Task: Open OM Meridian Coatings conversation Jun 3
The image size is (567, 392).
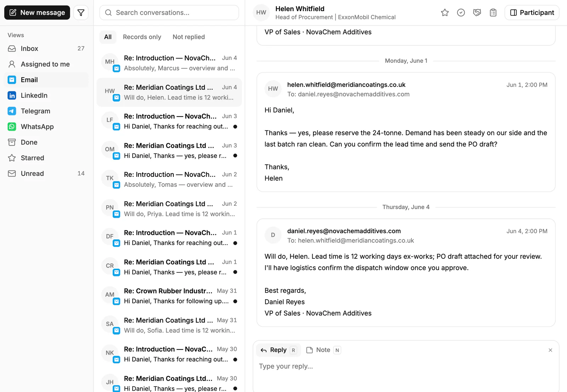Action: coord(169,151)
